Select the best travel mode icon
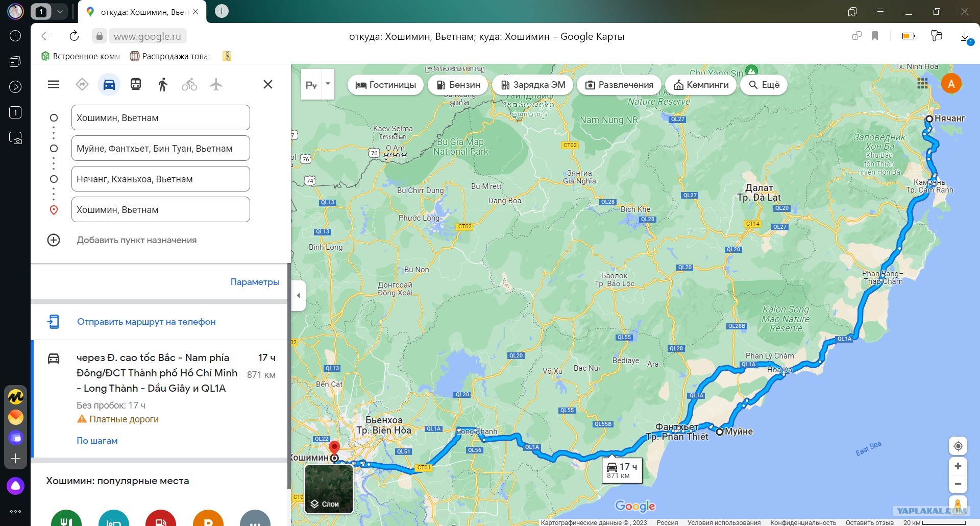The width and height of the screenshot is (980, 526). (82, 84)
